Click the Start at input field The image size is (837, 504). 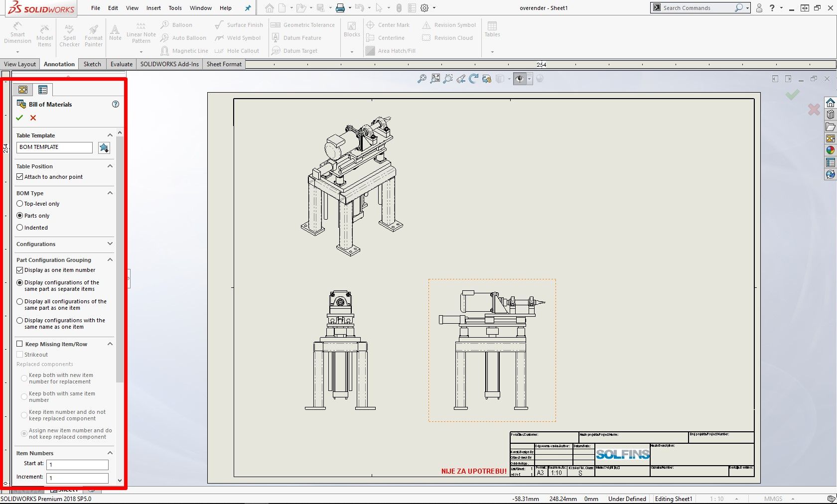point(77,465)
